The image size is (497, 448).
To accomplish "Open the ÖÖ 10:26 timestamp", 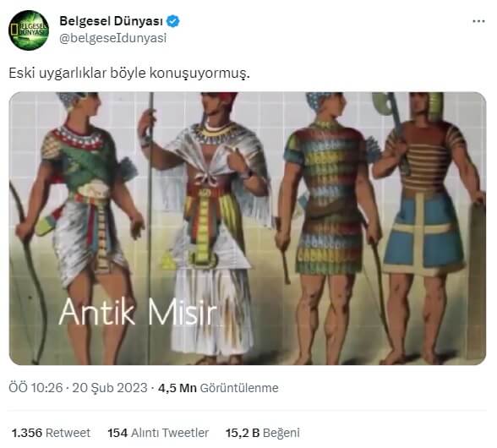I will (x=35, y=388).
